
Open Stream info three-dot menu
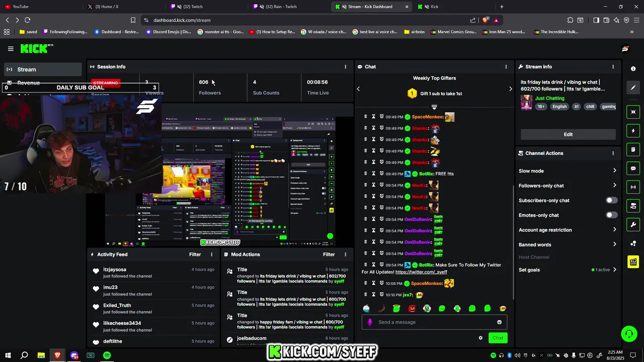(x=613, y=66)
